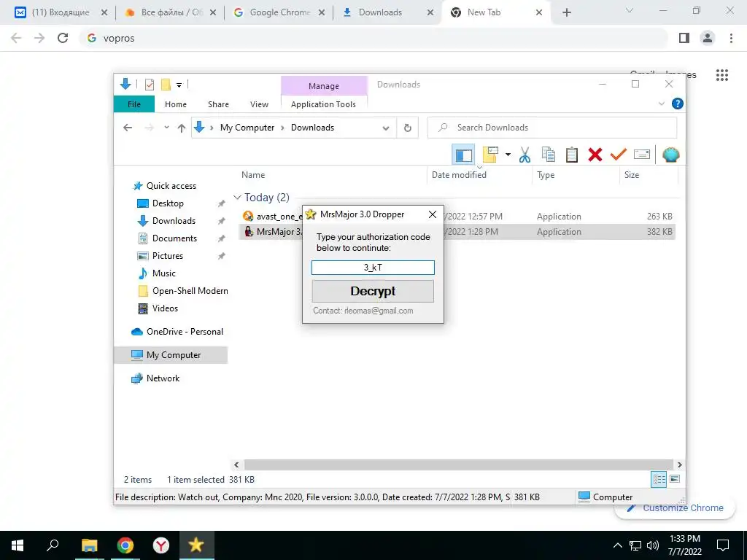
Task: Click Customize Chrome button
Action: (x=675, y=508)
